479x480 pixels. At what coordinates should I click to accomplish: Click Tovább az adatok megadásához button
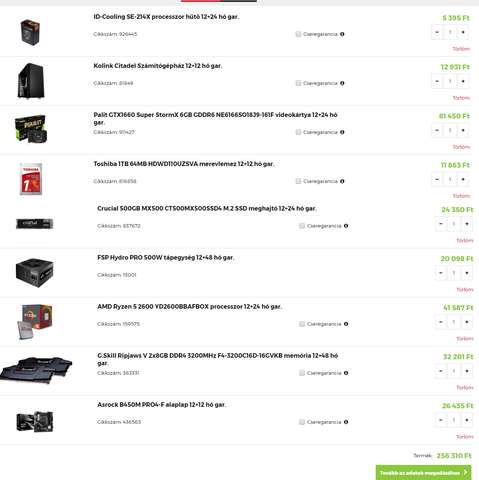(423, 472)
